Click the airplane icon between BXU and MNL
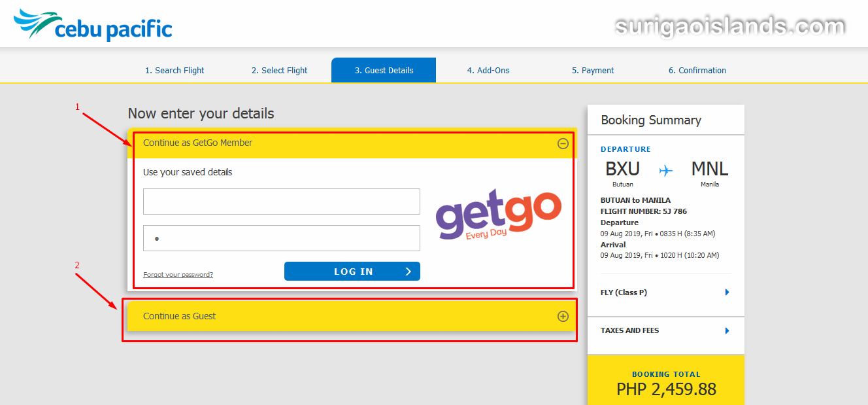Screen dimensions: 868x405 tap(666, 171)
